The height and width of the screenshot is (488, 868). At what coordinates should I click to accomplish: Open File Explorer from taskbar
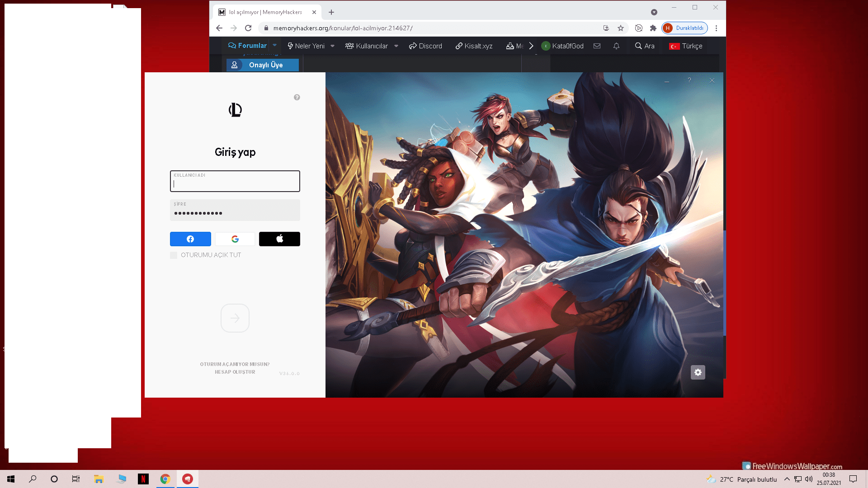pos(99,479)
